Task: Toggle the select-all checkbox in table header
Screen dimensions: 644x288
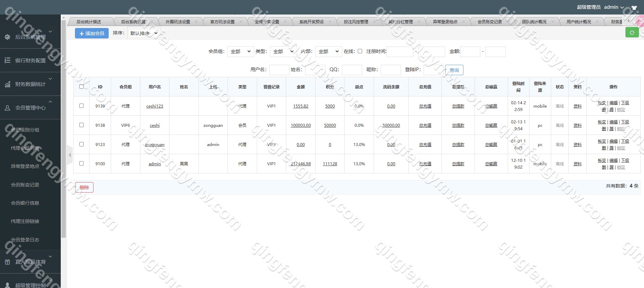Action: point(81,86)
